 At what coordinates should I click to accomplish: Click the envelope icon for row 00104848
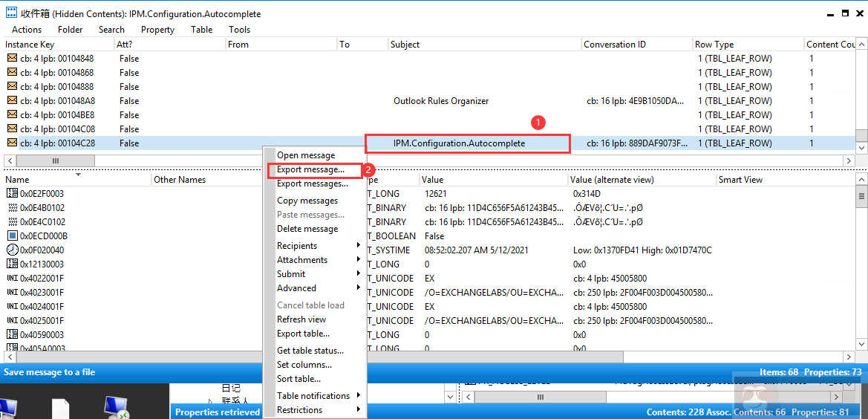pyautogui.click(x=12, y=58)
